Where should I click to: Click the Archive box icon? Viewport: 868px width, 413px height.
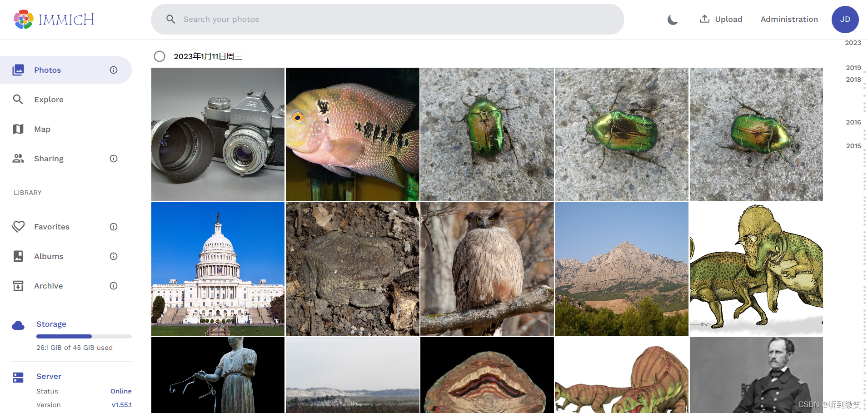coord(18,286)
